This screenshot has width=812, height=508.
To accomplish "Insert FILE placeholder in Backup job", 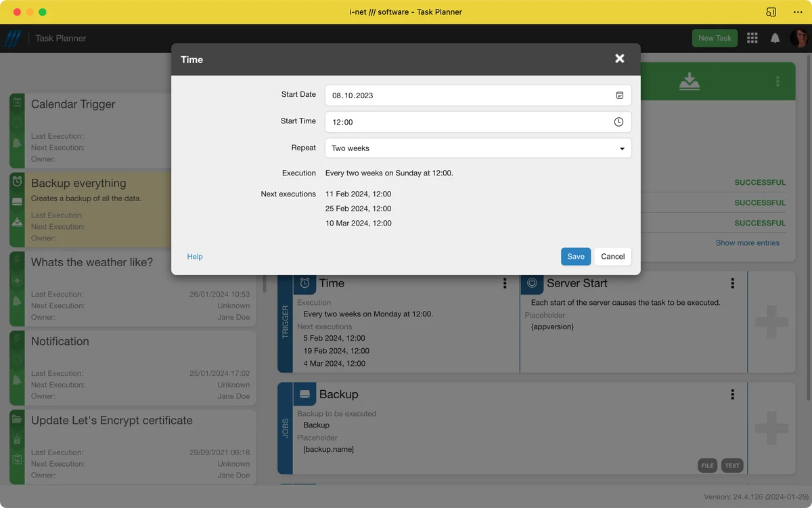I will [707, 465].
